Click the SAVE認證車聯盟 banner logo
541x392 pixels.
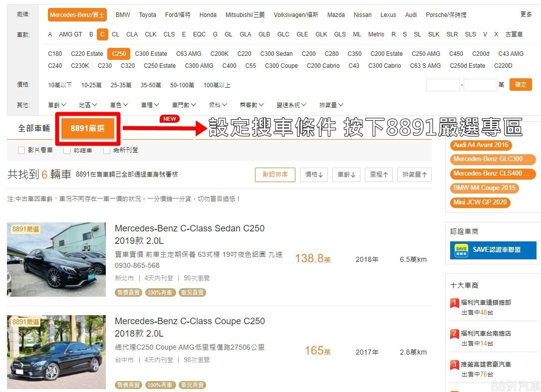click(x=461, y=249)
